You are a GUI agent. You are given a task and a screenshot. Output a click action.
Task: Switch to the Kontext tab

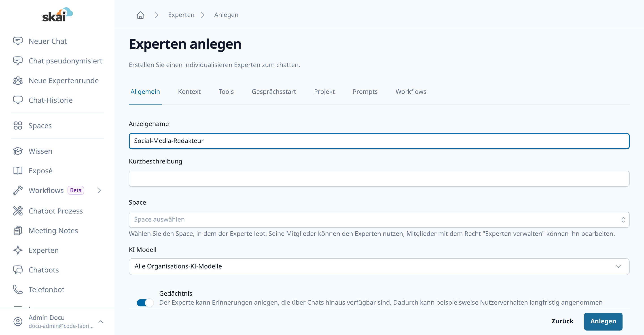[x=189, y=92]
